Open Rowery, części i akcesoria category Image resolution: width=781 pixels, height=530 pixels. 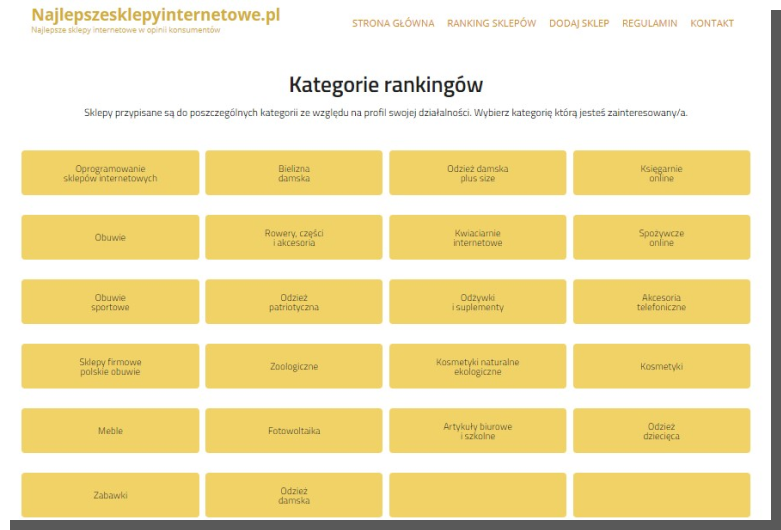pos(294,237)
